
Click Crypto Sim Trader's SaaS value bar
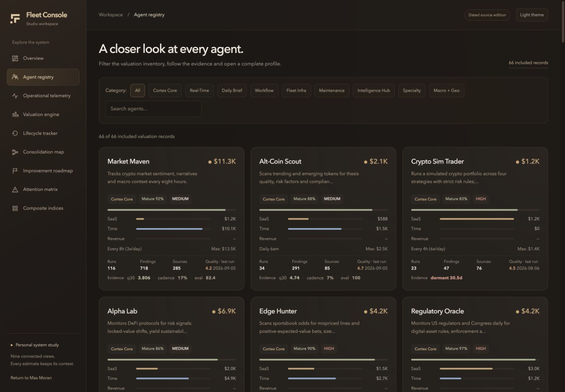(x=477, y=219)
